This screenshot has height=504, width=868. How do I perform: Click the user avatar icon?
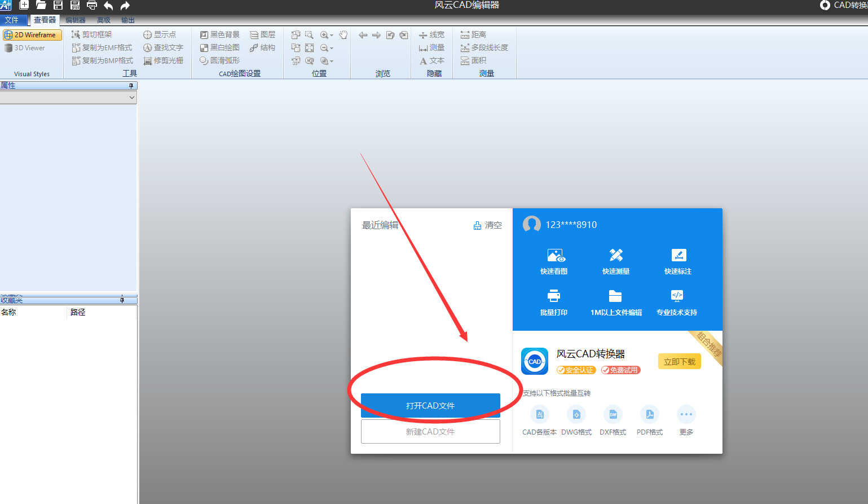(532, 225)
